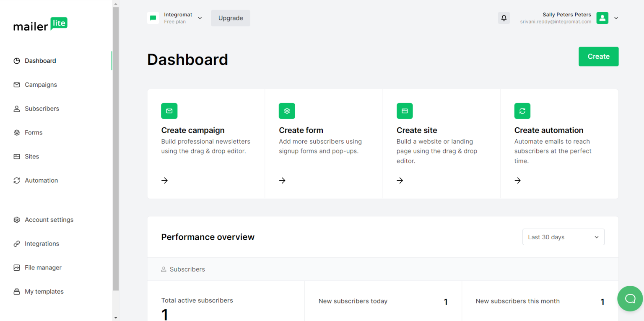
Task: Open live chat via the bubble icon
Action: coord(630,298)
